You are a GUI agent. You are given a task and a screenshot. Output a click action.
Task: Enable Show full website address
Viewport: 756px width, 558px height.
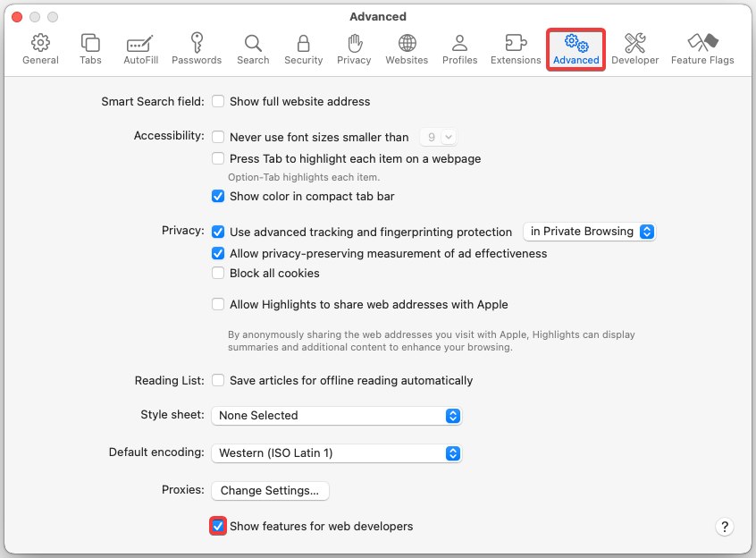pos(218,102)
